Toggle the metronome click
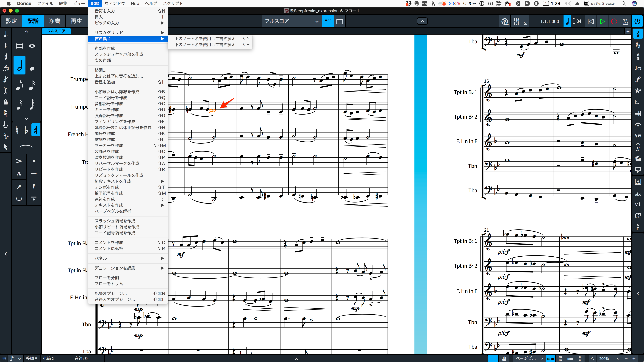 click(626, 21)
